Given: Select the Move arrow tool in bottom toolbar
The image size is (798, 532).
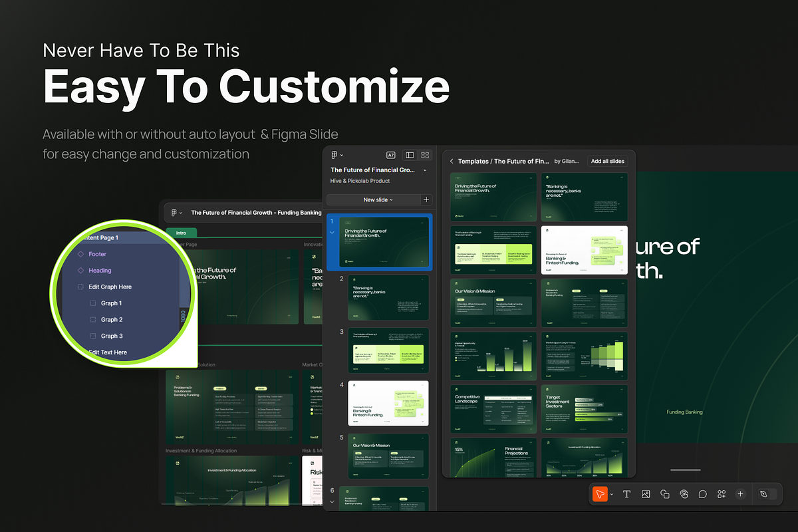Looking at the screenshot, I should pyautogui.click(x=600, y=494).
